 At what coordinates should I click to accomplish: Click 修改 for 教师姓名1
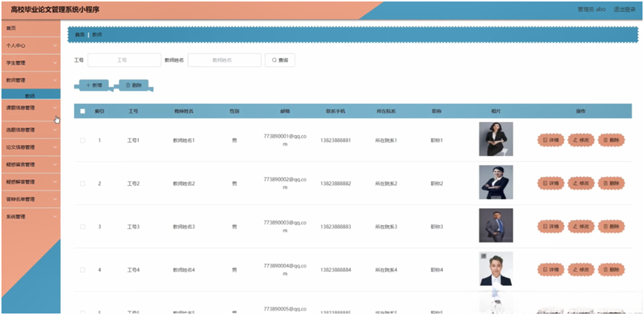[x=581, y=140]
